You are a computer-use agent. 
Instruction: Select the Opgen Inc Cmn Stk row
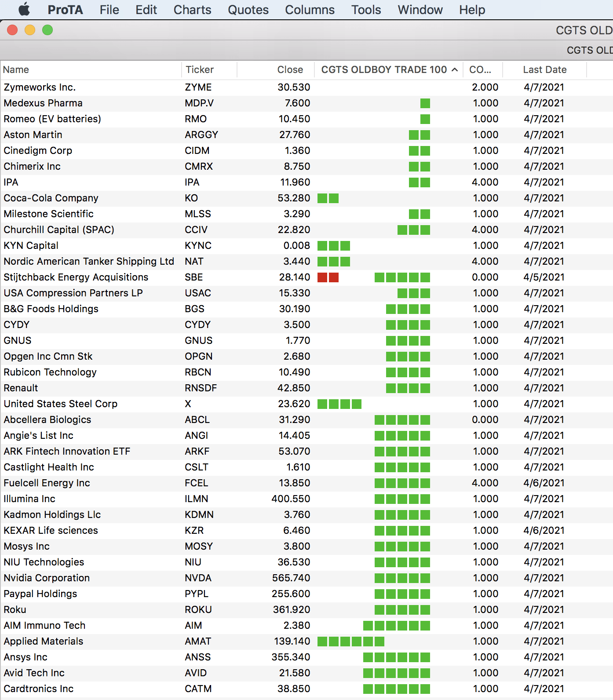coord(306,356)
